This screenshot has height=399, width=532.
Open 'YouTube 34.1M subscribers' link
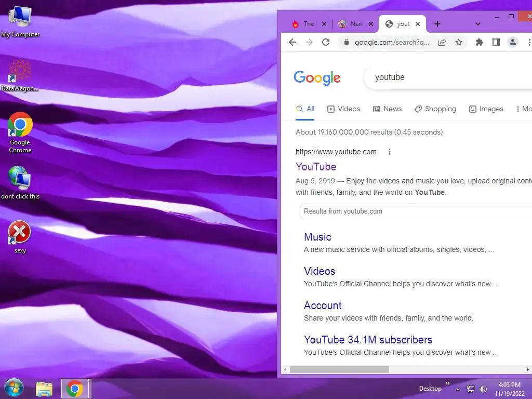point(368,340)
